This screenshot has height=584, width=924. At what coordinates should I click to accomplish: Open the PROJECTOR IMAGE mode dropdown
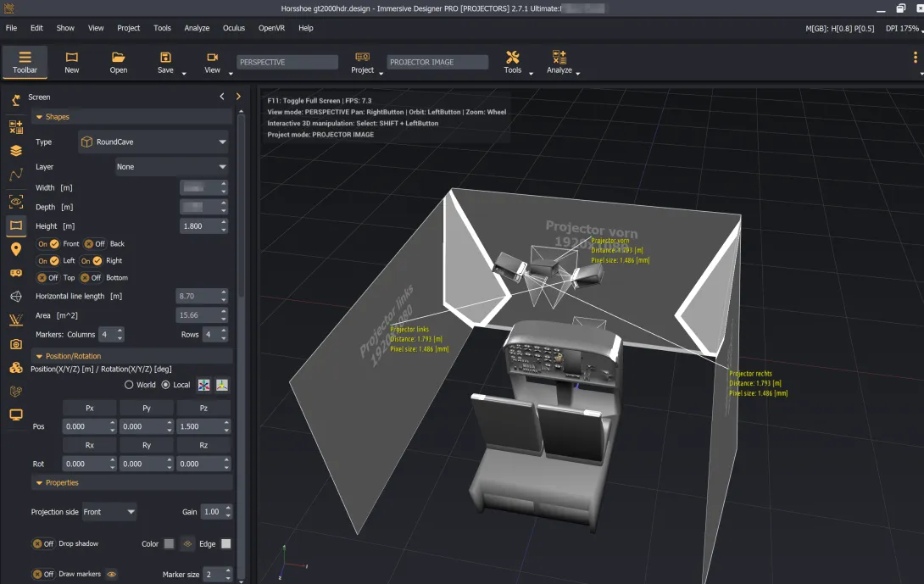[x=437, y=62]
